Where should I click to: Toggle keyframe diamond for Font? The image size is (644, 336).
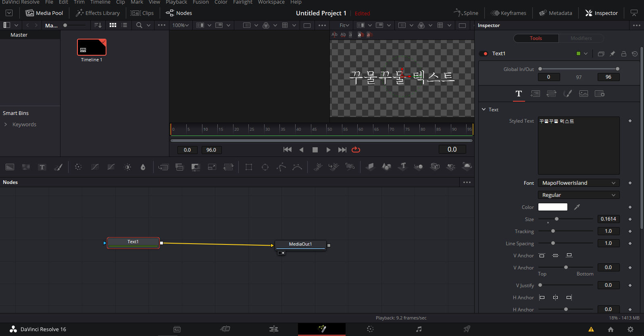tap(630, 183)
